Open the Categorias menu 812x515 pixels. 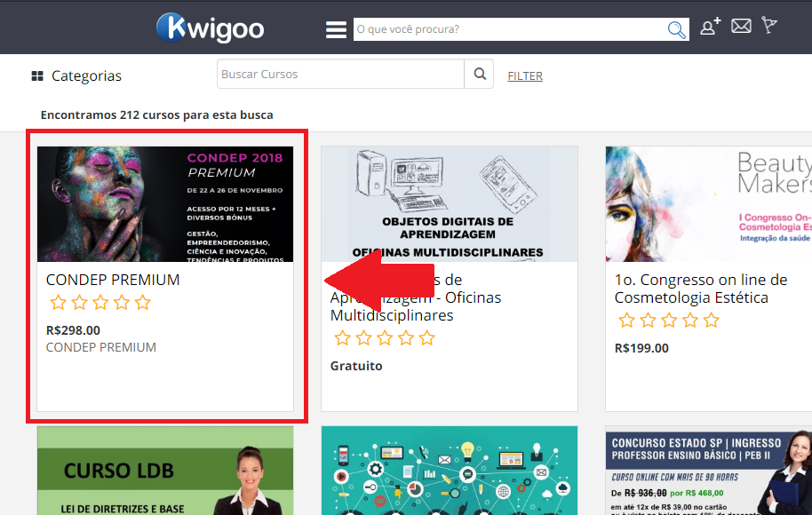[86, 76]
